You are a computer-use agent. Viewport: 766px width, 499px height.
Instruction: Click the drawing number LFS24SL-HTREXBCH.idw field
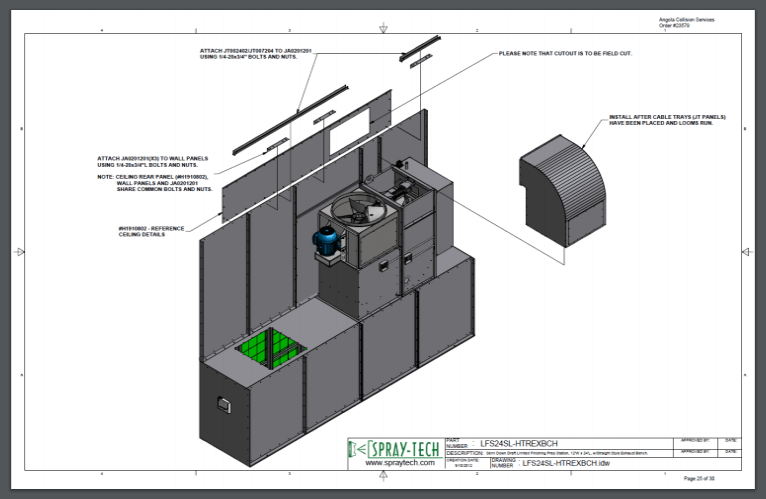tap(565, 463)
